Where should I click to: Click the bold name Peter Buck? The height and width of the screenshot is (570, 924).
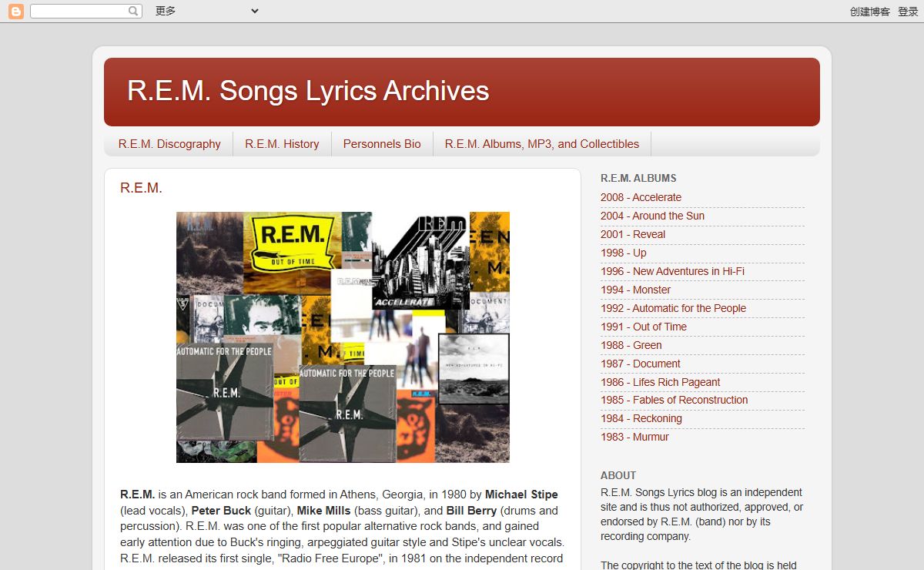[221, 511]
